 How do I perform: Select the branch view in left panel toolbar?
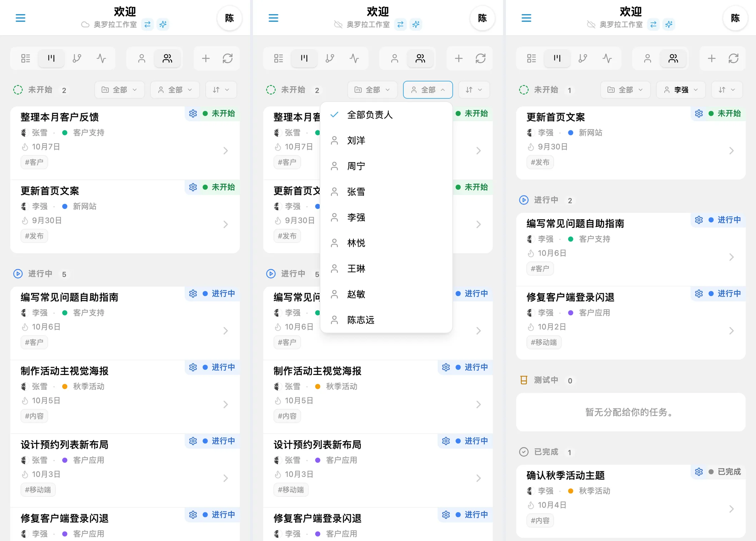coord(77,58)
